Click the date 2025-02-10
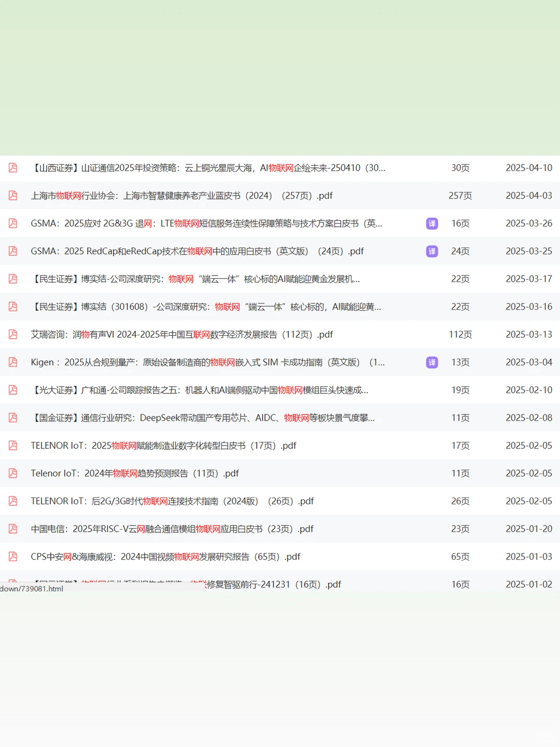The image size is (560, 747). click(x=529, y=390)
